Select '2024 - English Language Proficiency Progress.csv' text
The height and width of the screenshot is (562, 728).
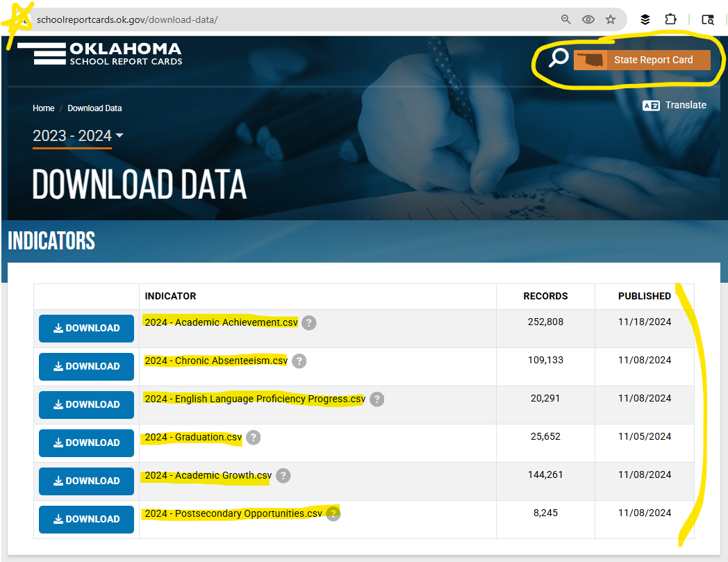pos(255,399)
